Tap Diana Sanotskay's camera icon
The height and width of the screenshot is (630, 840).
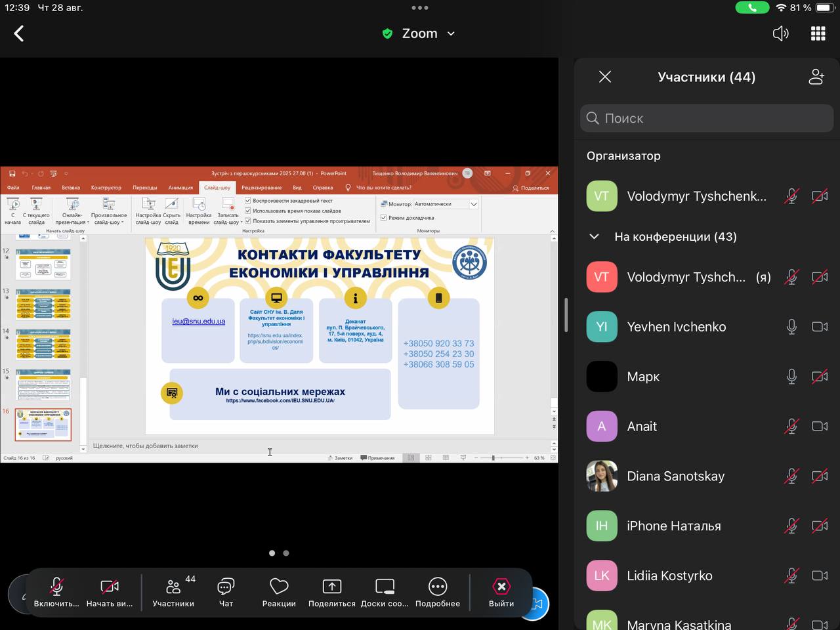[820, 476]
